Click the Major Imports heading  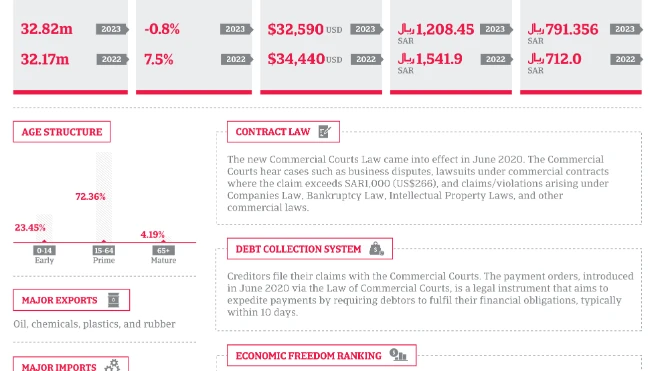(x=59, y=366)
